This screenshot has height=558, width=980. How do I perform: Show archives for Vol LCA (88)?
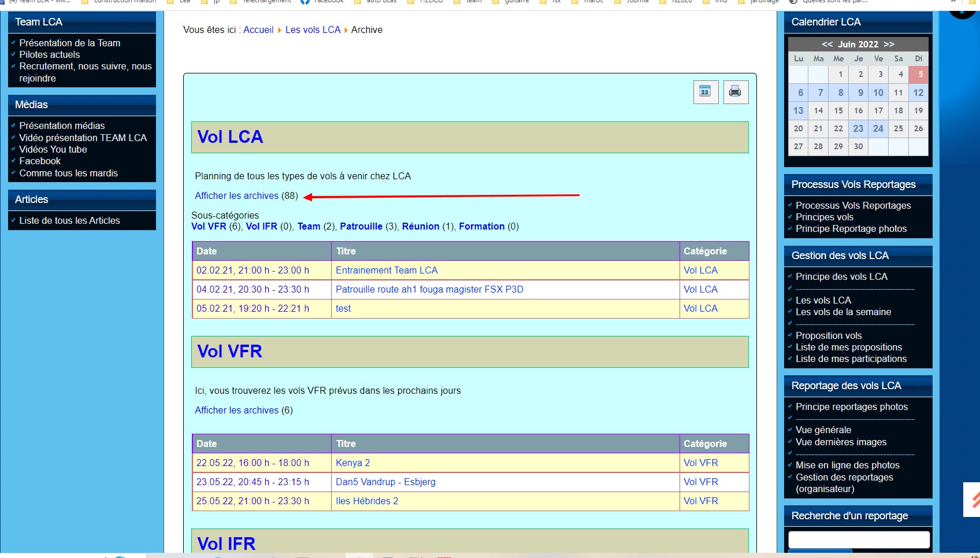pyautogui.click(x=236, y=196)
